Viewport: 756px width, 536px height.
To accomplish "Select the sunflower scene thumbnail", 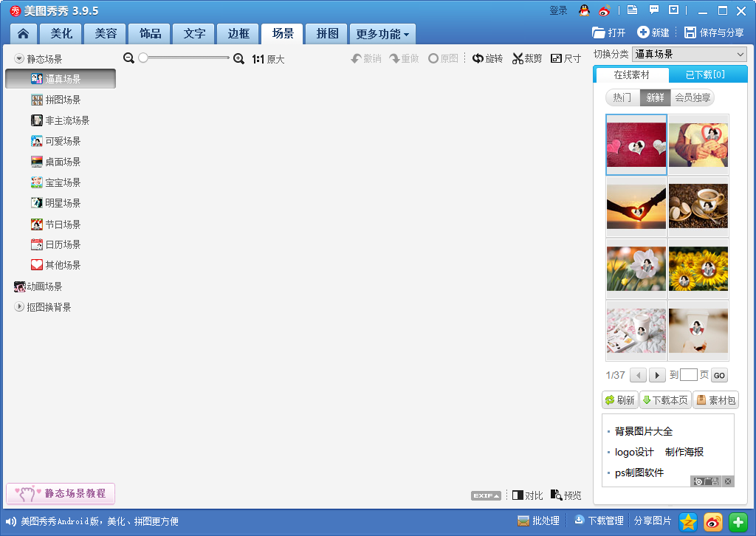I will tap(698, 269).
